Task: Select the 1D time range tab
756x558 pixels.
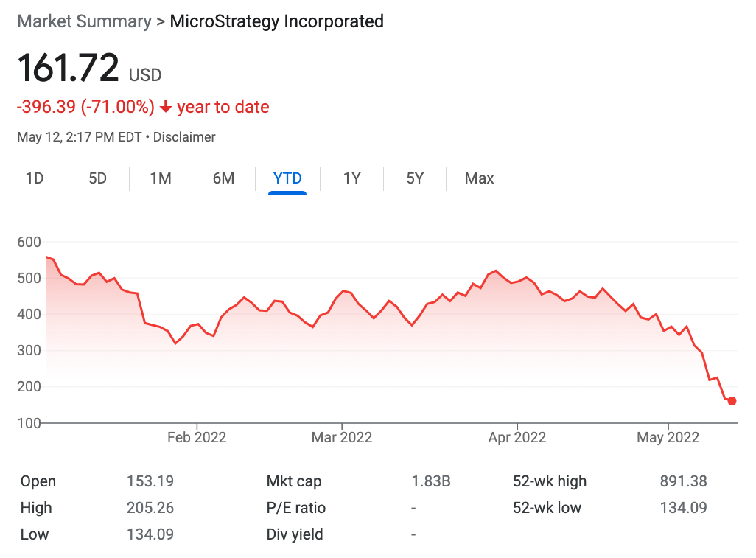Action: pyautogui.click(x=35, y=178)
